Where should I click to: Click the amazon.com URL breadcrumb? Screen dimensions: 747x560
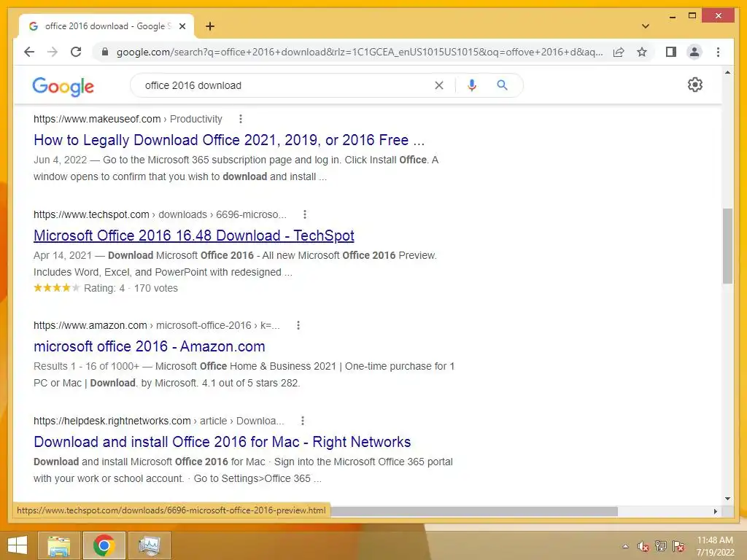point(157,326)
